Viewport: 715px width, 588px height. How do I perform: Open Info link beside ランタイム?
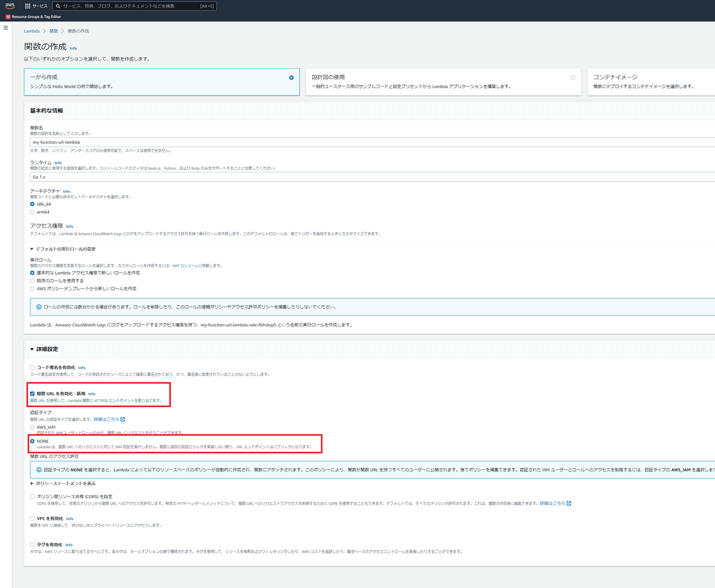[58, 163]
